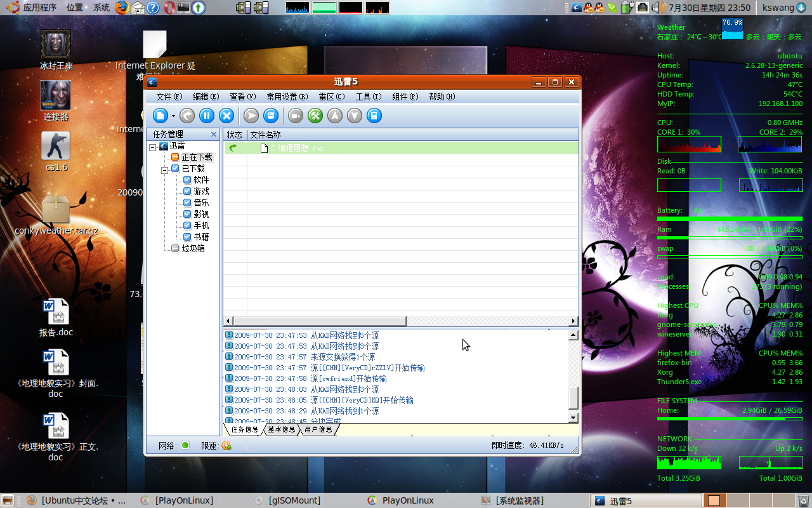Collapse the 已下载 tree node

coord(164,170)
